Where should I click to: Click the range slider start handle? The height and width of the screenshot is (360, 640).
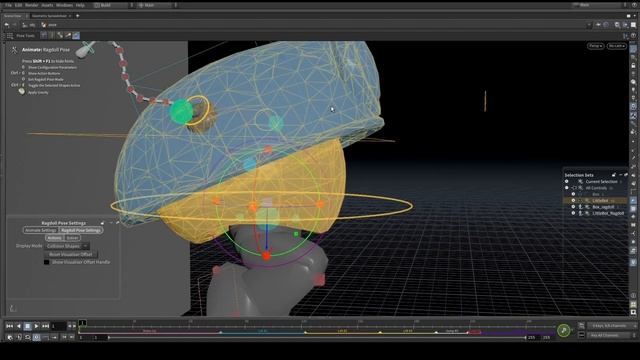(x=109, y=338)
